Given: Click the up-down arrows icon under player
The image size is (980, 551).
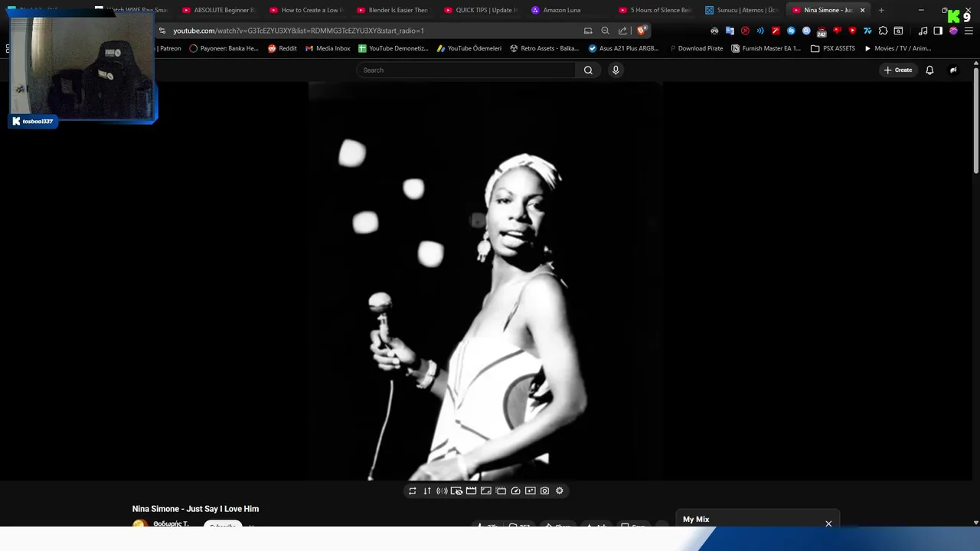Looking at the screenshot, I should (427, 491).
